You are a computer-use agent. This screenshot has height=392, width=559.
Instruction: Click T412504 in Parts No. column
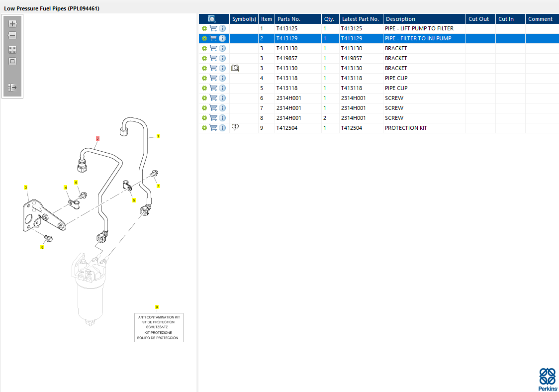[x=287, y=128]
